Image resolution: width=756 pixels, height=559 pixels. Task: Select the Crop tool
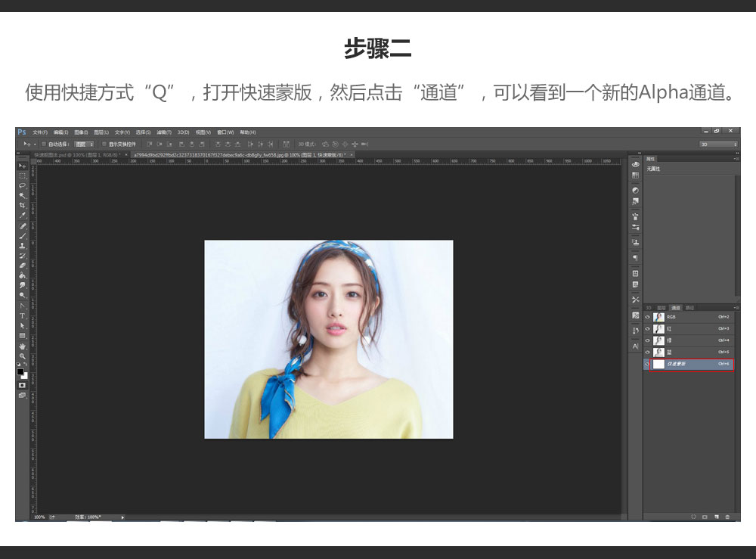click(x=23, y=206)
